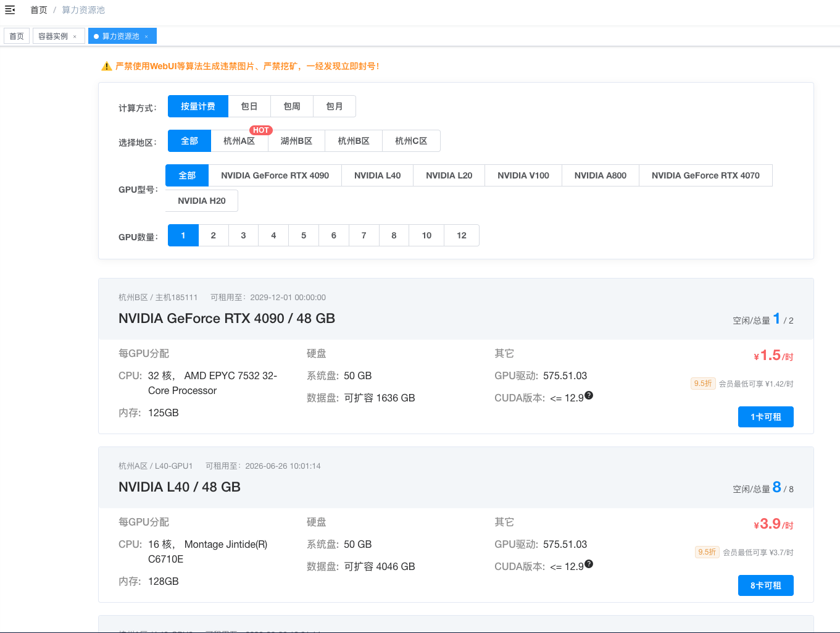Select 包日 billing method
The height and width of the screenshot is (633, 840).
click(249, 106)
